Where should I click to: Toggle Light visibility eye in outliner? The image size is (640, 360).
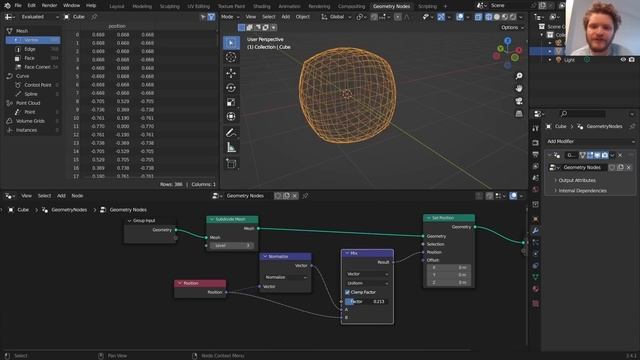coord(623,60)
